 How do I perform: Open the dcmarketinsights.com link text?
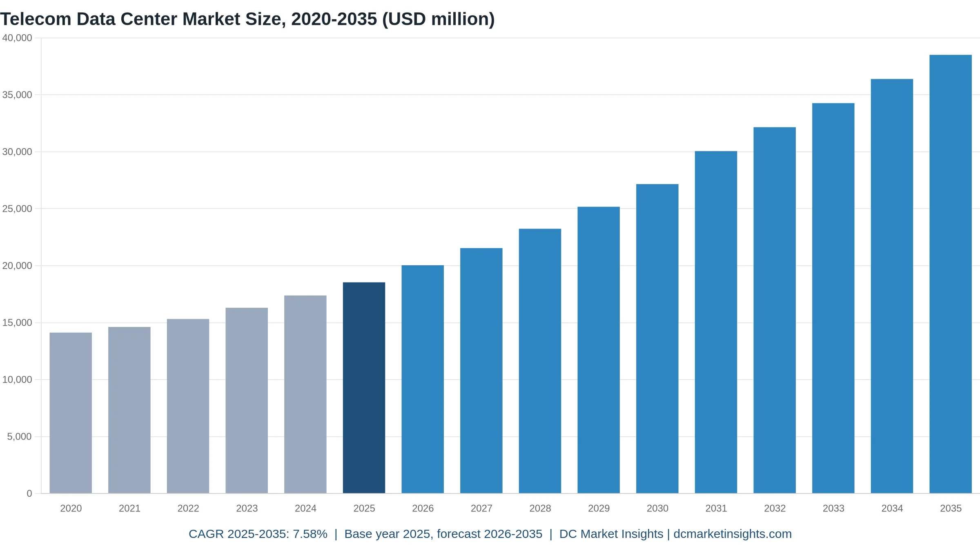(x=733, y=534)
